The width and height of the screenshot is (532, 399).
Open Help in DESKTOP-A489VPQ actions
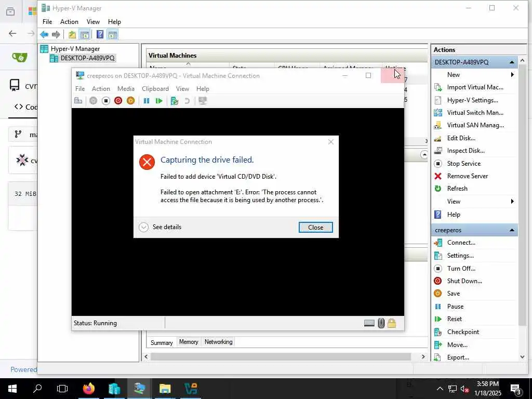(x=453, y=215)
